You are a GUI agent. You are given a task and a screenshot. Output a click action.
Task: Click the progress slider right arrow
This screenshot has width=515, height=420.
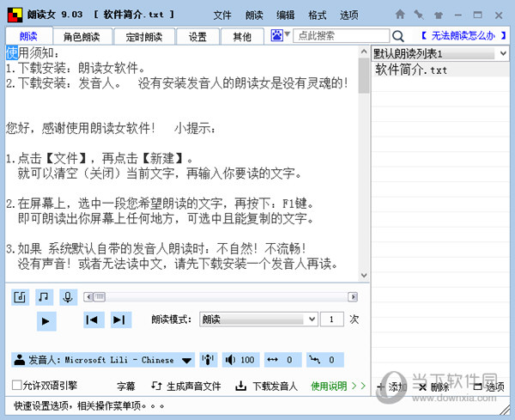[x=353, y=297]
